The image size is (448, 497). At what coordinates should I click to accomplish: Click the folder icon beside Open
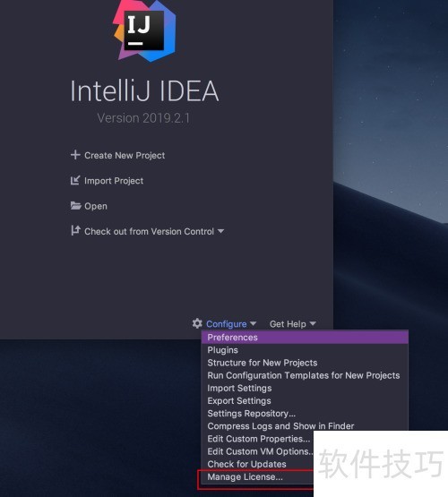tap(75, 206)
